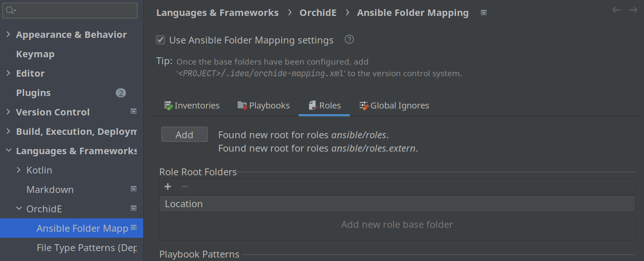Click the project-level icon on the Ansible Folder Mapping row

tap(133, 227)
